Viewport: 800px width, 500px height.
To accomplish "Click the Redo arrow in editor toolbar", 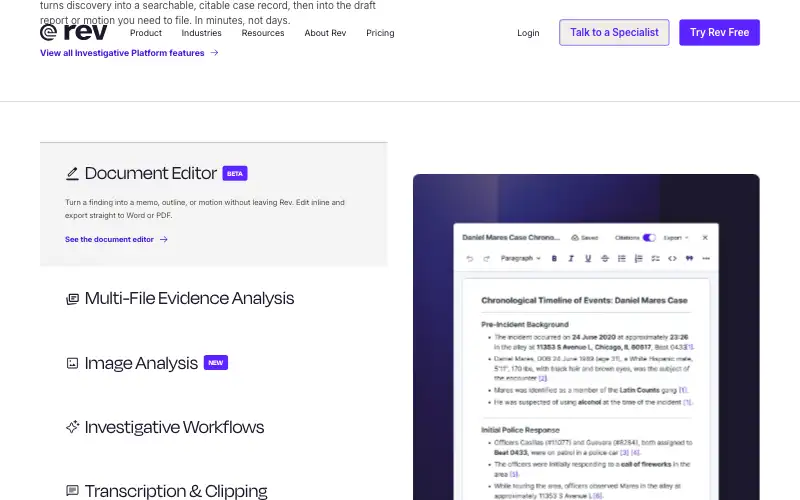I will (x=486, y=259).
